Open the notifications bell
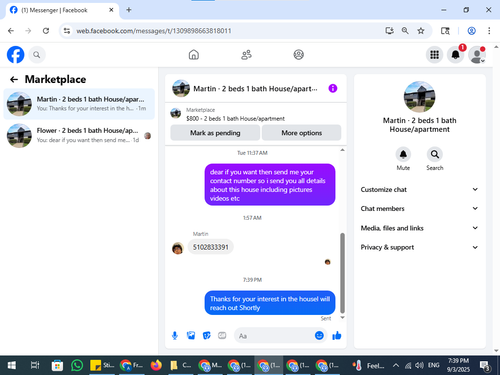500x375 pixels. (x=456, y=55)
